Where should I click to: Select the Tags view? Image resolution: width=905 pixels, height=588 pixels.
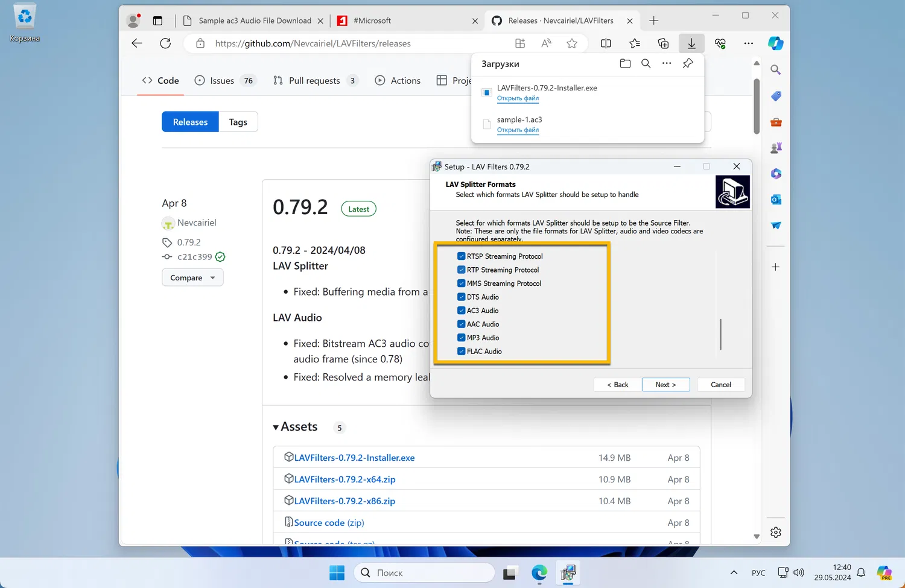(238, 122)
